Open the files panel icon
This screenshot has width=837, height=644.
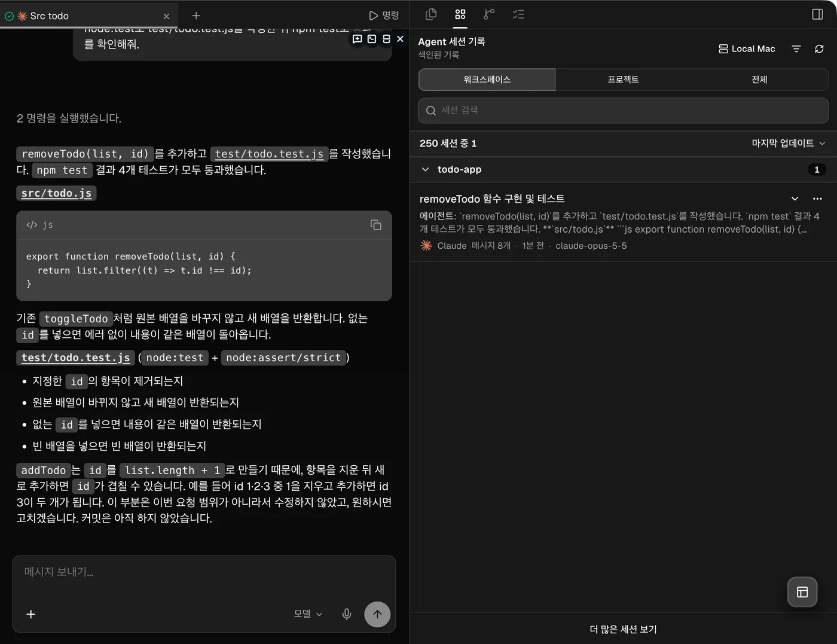pos(431,14)
